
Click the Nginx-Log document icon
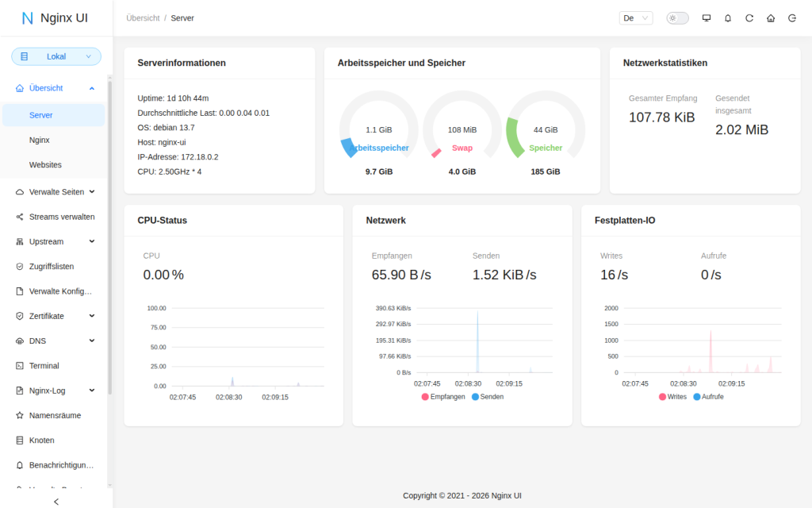coord(20,391)
